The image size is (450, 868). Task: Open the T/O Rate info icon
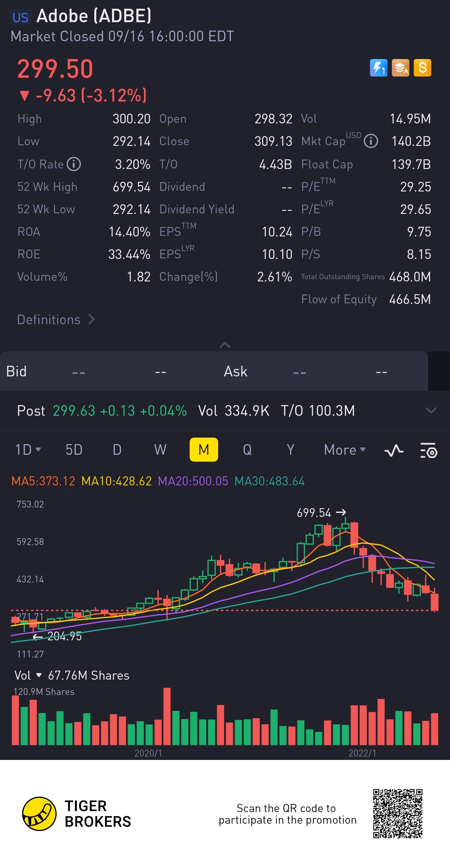click(74, 164)
